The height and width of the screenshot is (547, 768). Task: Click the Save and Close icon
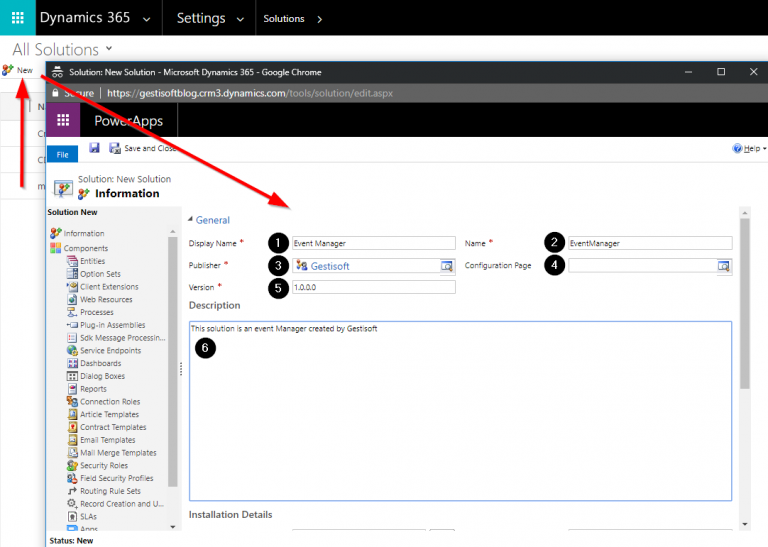tap(115, 148)
